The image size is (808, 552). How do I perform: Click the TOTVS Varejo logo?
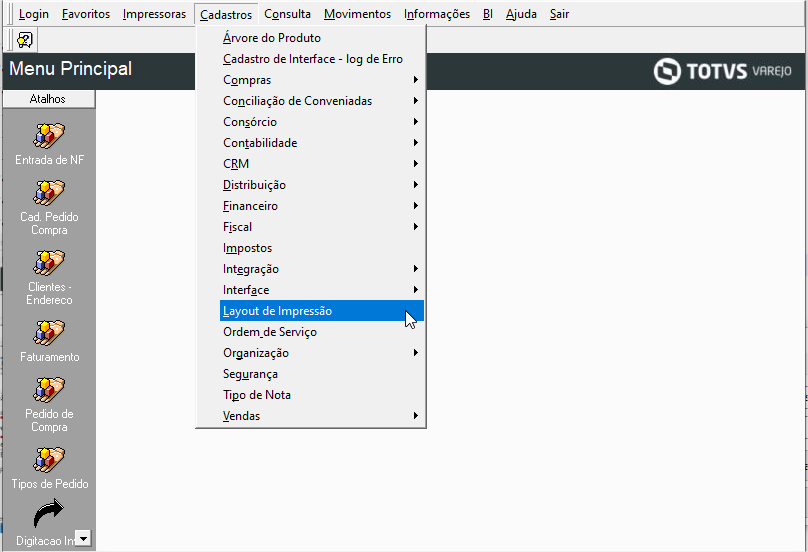pos(722,71)
